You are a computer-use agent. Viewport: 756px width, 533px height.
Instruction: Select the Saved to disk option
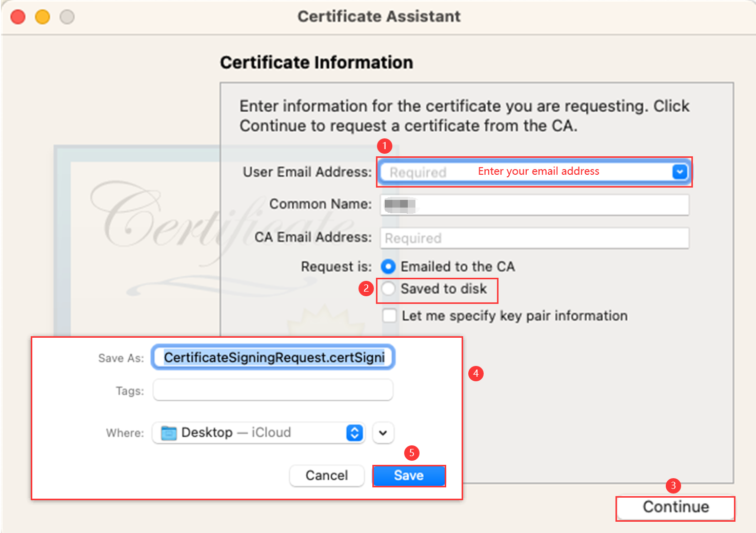[389, 289]
